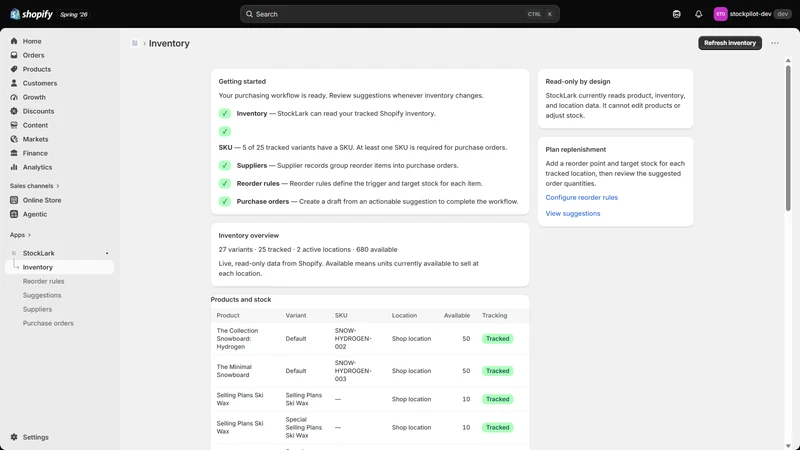The image size is (800, 450).
Task: Open the Orders inbox icon
Action: point(14,55)
